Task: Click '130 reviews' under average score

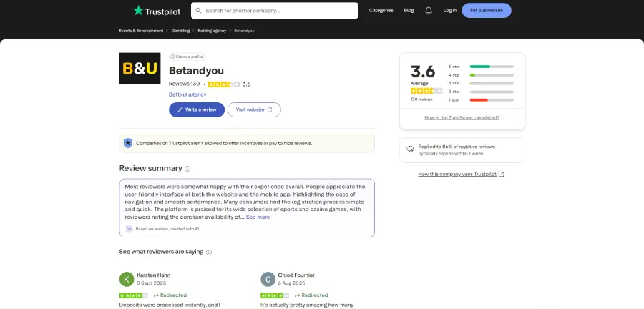Action: coord(421,99)
